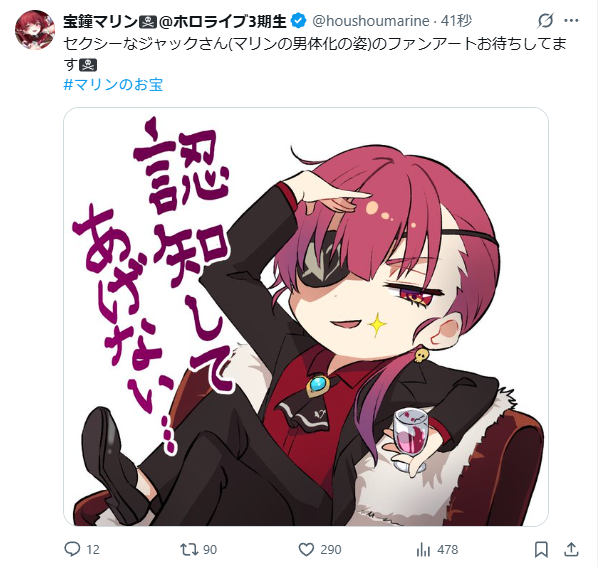
Task: Click the blue verified badge
Action: (298, 21)
